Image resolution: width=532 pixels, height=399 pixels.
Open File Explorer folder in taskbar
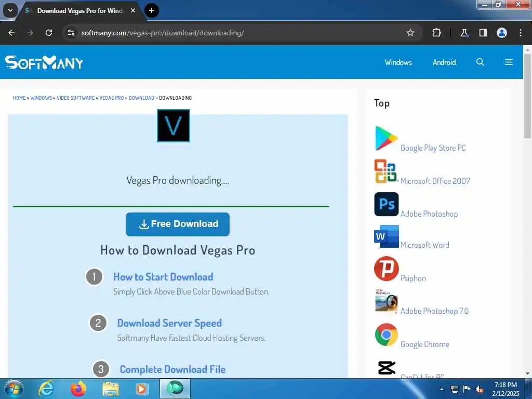(111, 389)
